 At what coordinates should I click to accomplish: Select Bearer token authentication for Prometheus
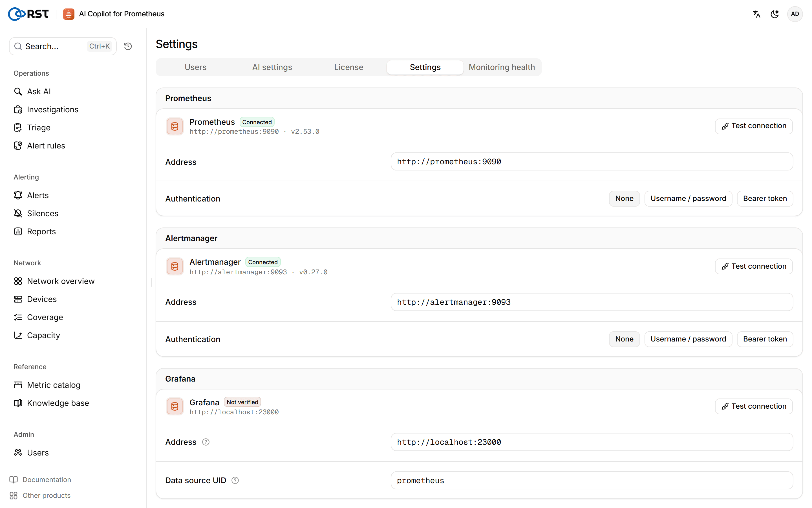click(x=765, y=199)
